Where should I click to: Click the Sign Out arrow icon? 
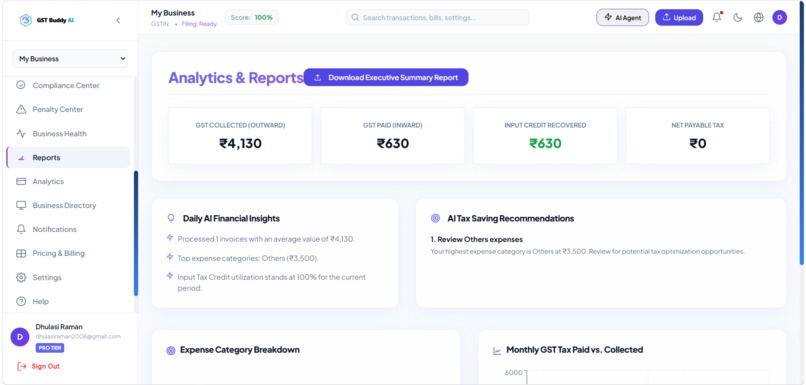(x=22, y=366)
